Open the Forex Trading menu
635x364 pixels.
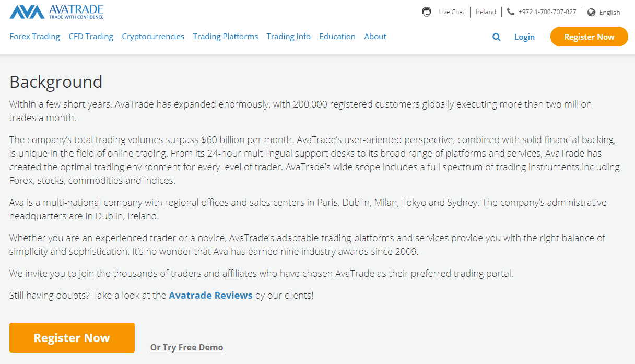click(34, 37)
